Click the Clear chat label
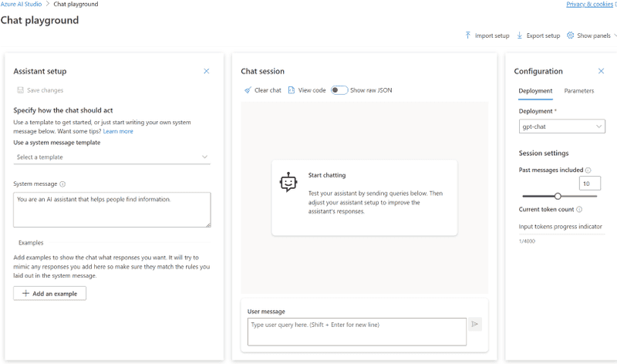Image resolution: width=617 pixels, height=364 pixels. [x=268, y=90]
